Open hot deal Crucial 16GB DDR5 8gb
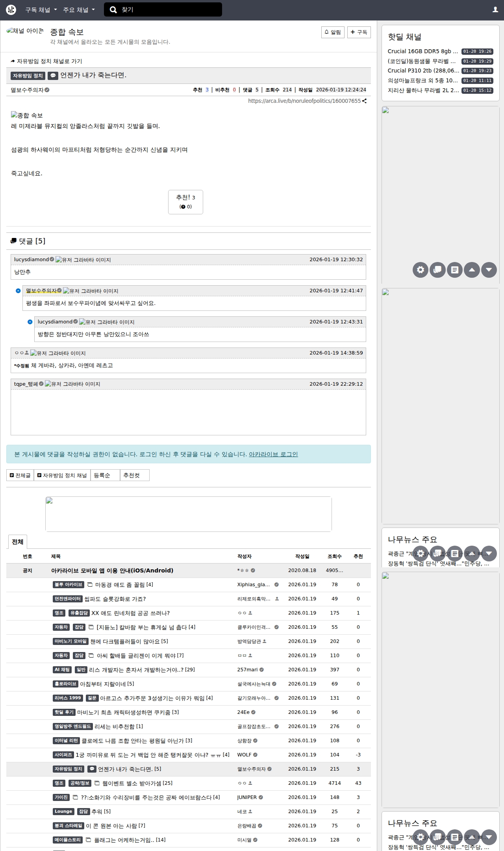This screenshot has width=504, height=851. coord(423,52)
